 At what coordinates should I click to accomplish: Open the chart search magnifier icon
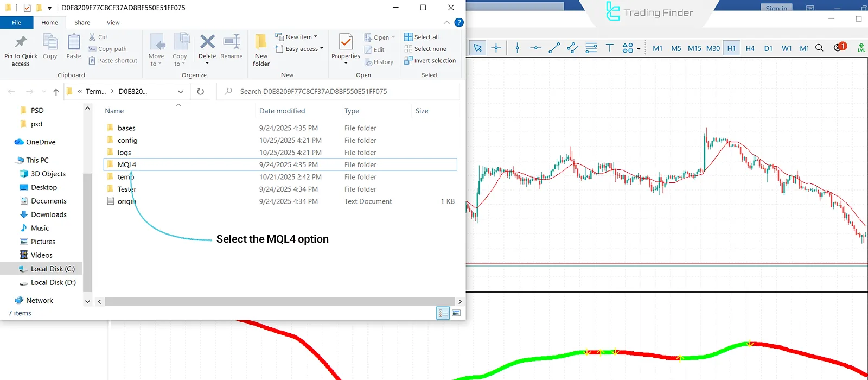[x=819, y=48]
